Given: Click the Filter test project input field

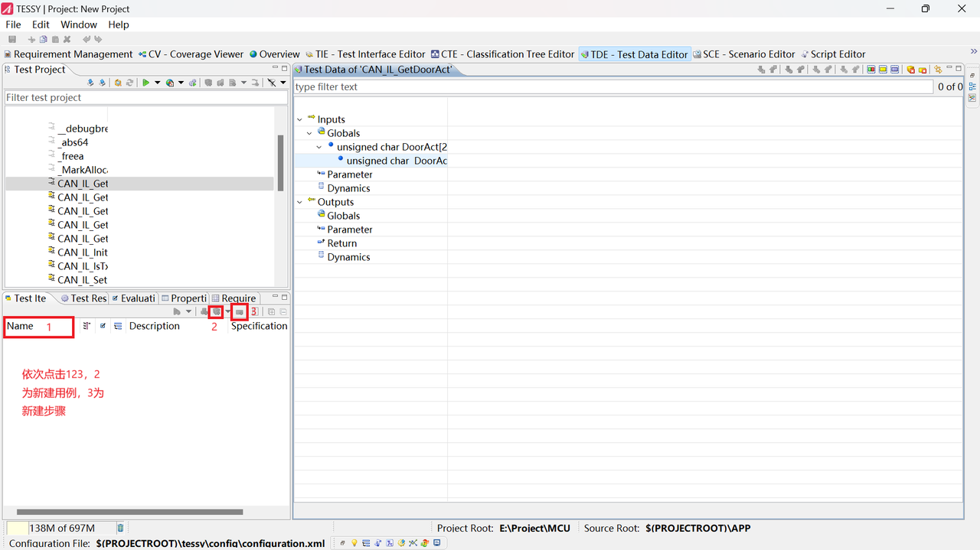Looking at the screenshot, I should [145, 98].
